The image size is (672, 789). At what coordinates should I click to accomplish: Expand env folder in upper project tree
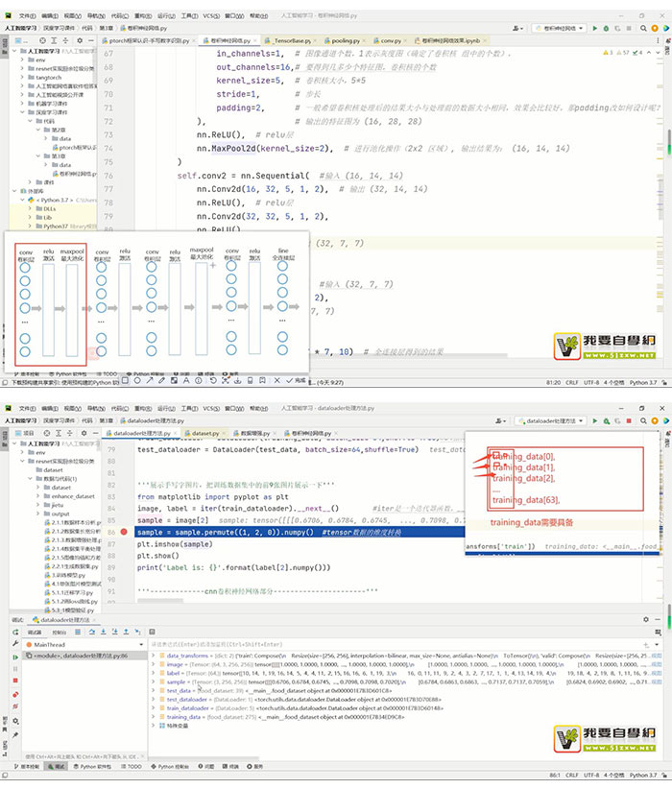22,60
